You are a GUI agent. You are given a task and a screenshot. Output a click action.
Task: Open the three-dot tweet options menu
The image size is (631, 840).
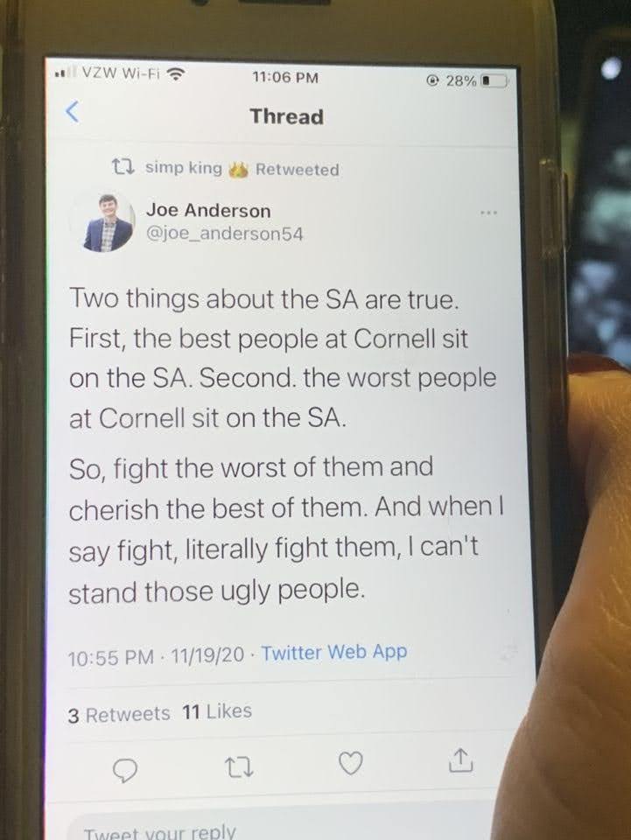click(x=488, y=213)
